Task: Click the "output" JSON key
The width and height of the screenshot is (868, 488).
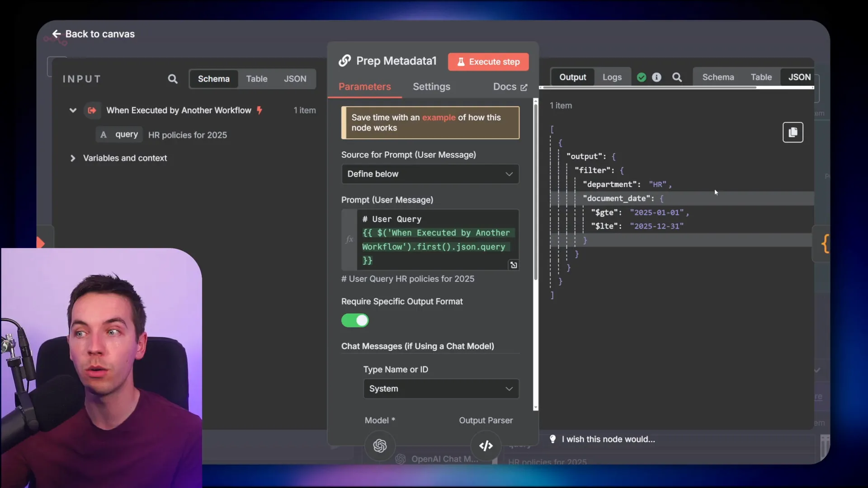Action: click(585, 156)
